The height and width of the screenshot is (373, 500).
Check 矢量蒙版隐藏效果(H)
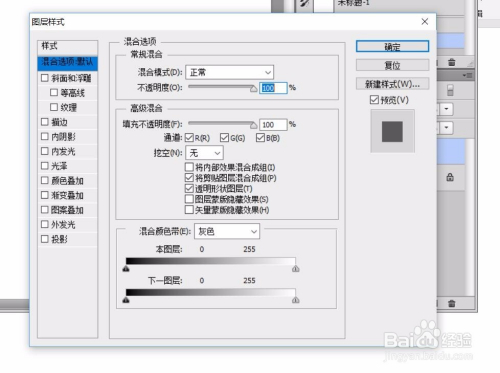(189, 210)
